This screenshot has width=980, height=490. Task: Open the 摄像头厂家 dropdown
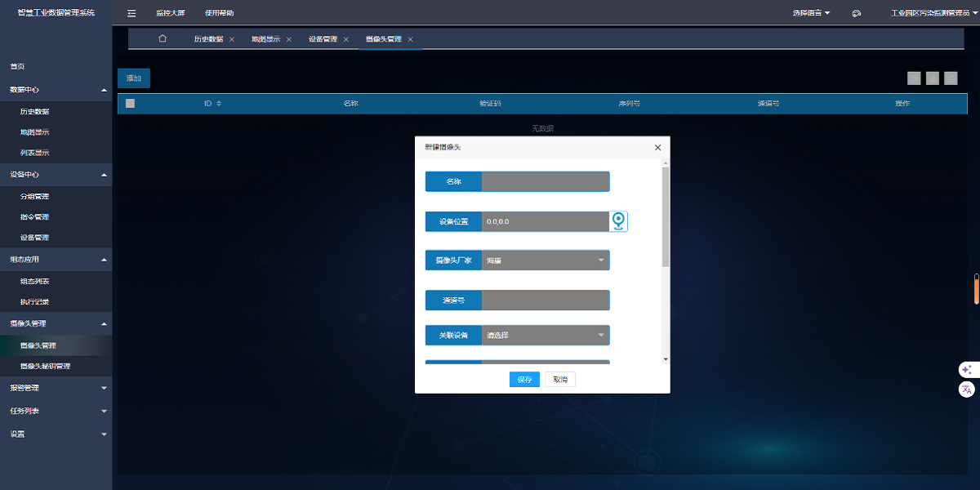(x=546, y=261)
